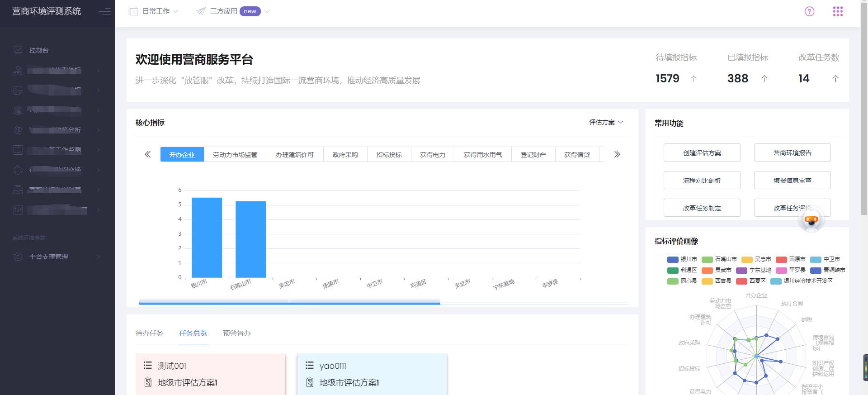The image size is (868, 395).
Task: Open the purple app grid icon
Action: [x=838, y=11]
